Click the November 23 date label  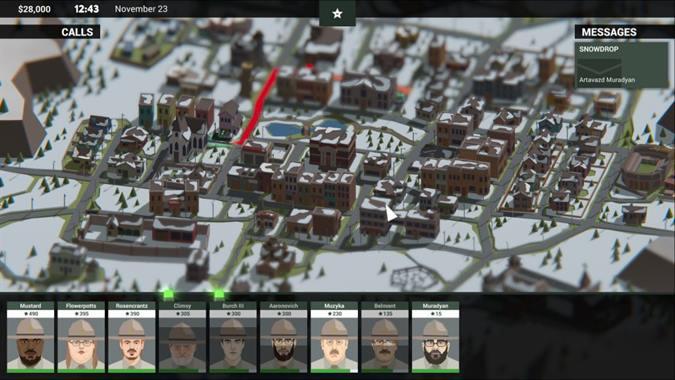(x=141, y=9)
